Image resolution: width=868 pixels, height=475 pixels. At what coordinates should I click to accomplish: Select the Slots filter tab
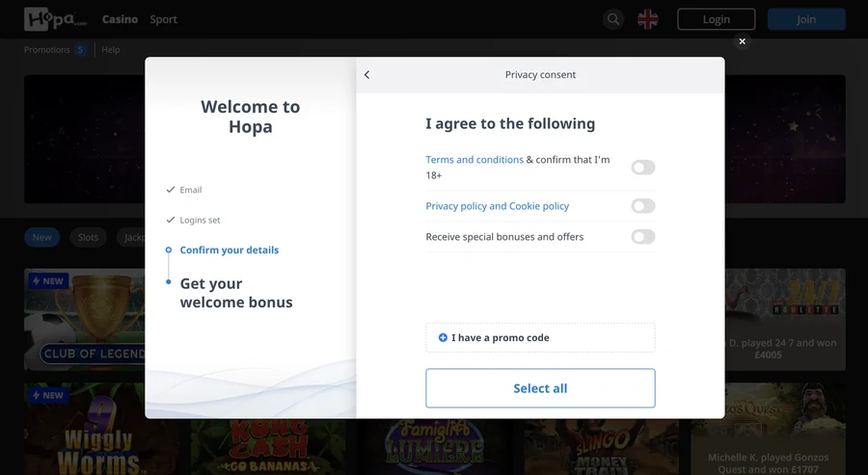click(88, 237)
